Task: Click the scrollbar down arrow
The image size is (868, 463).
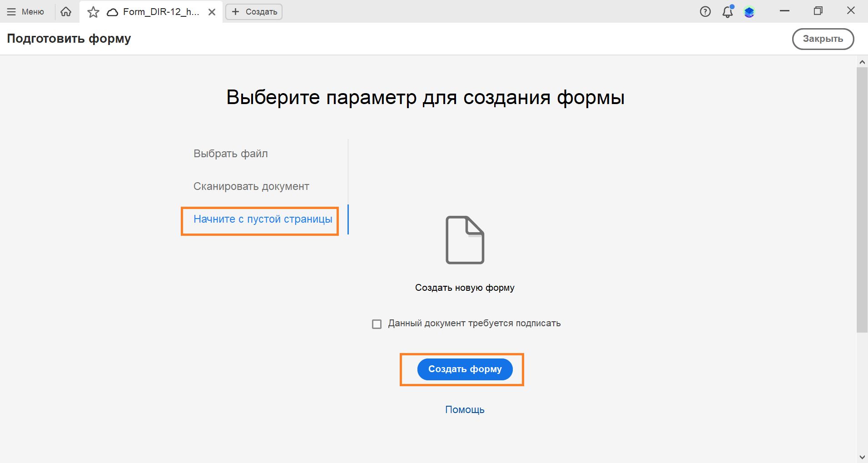Action: (861, 457)
